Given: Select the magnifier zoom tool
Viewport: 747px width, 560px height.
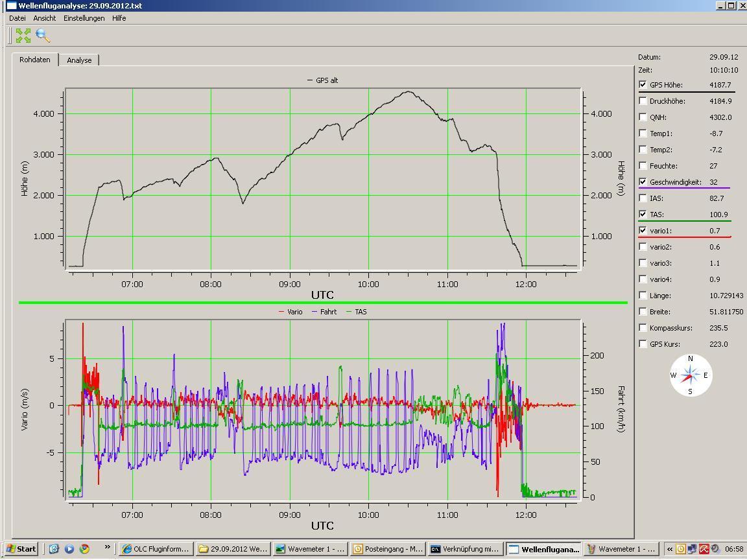Looking at the screenshot, I should [x=43, y=36].
